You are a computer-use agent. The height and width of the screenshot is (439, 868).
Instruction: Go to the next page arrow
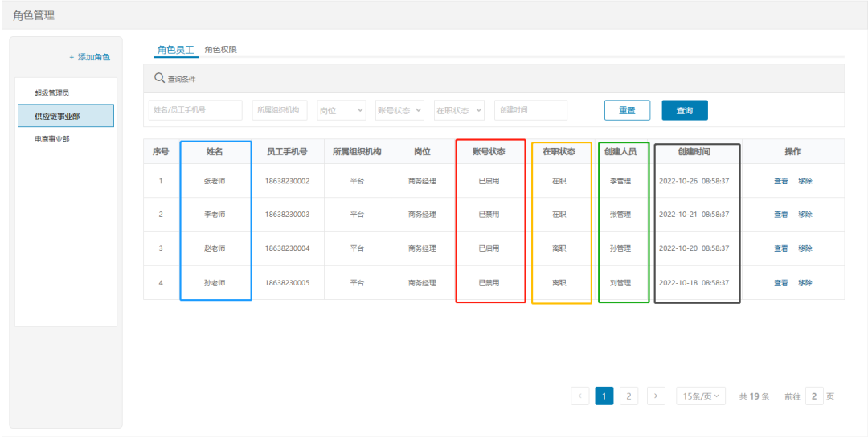656,396
